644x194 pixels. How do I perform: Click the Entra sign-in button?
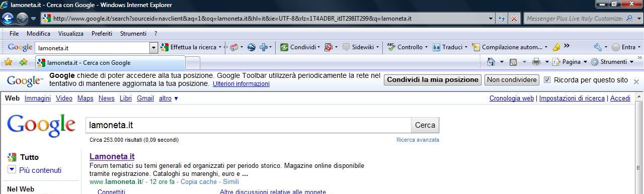pyautogui.click(x=624, y=47)
